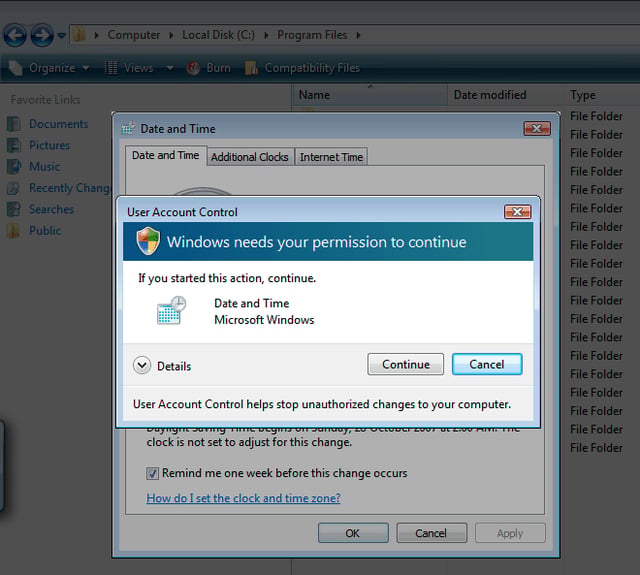Click Views grid icon

111,68
